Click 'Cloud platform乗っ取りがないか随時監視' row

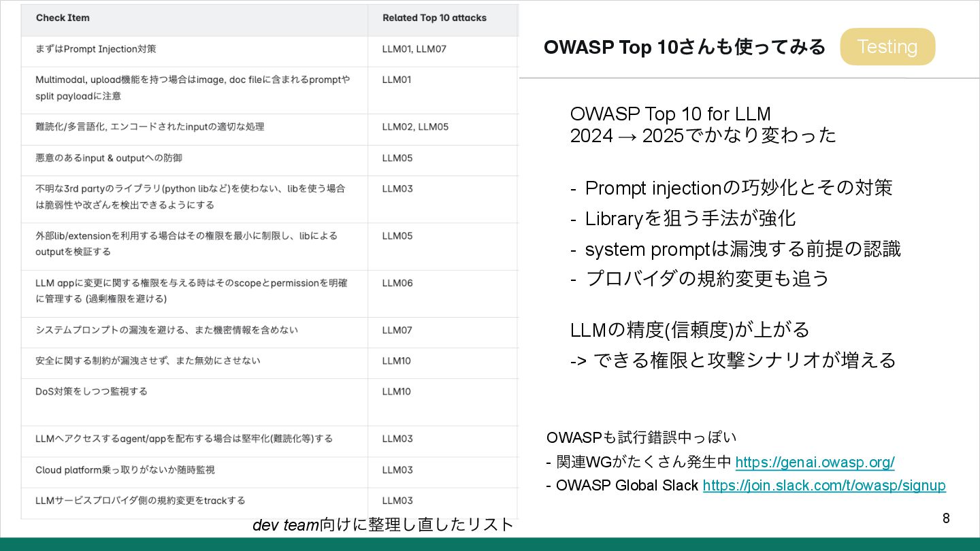(125, 470)
